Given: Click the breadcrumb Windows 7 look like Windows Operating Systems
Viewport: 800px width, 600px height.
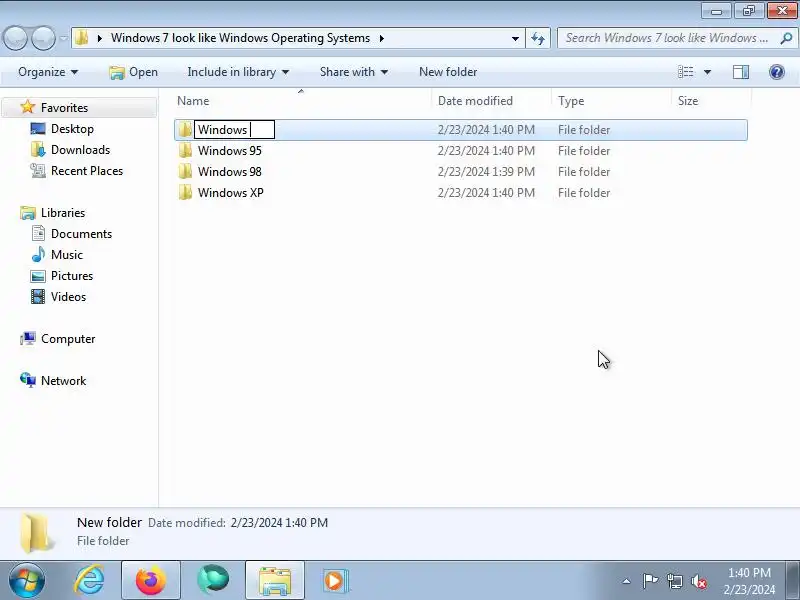Looking at the screenshot, I should tap(240, 38).
